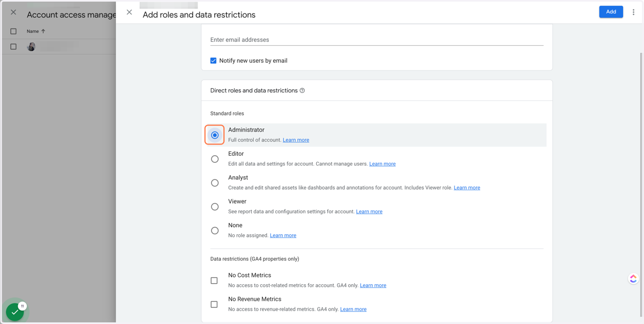644x324 pixels.
Task: Open Learn more link for Editor
Action: click(x=382, y=164)
